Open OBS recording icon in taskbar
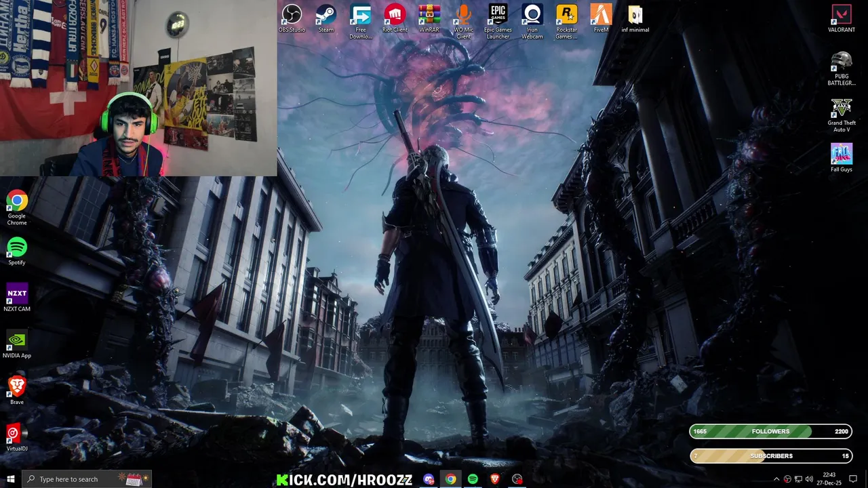This screenshot has width=868, height=488. [517, 479]
